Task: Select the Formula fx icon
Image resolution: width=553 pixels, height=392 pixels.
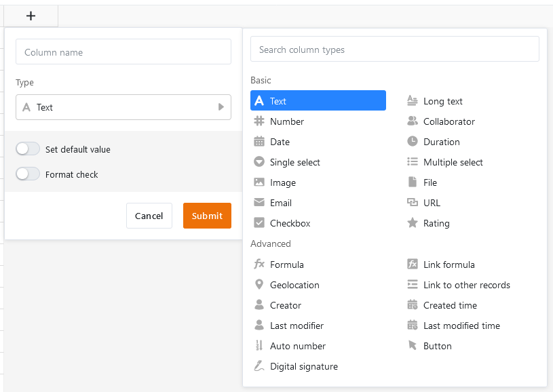Action: [259, 264]
